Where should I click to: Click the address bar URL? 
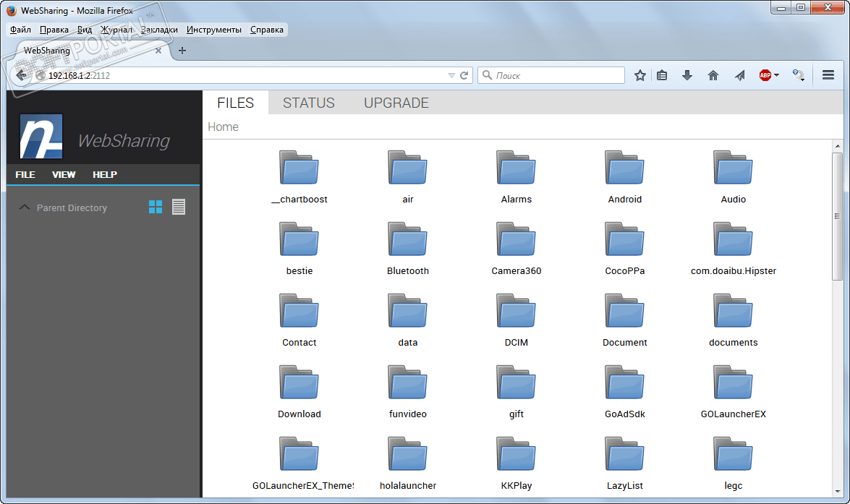[x=79, y=76]
